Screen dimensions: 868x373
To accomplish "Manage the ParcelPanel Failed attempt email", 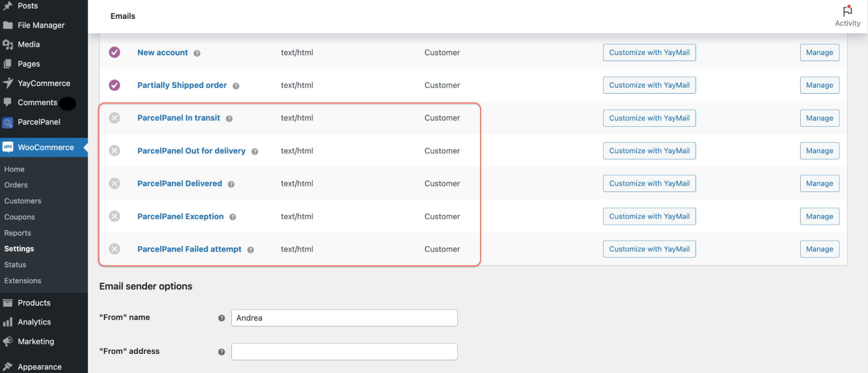I will (820, 249).
